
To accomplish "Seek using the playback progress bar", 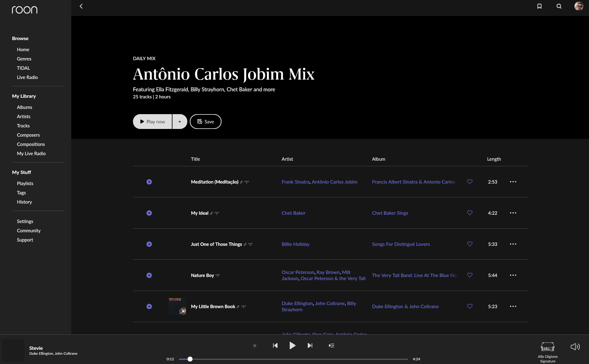I will [293, 359].
